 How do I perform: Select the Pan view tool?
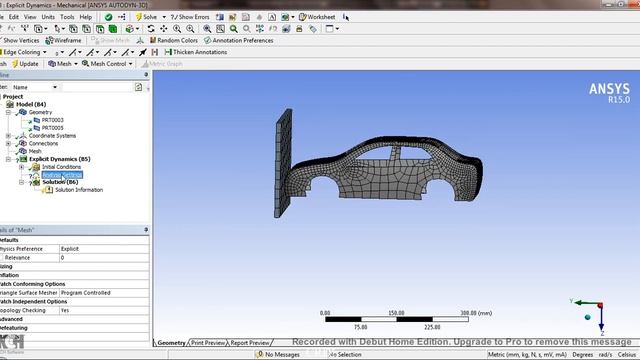coord(164,29)
